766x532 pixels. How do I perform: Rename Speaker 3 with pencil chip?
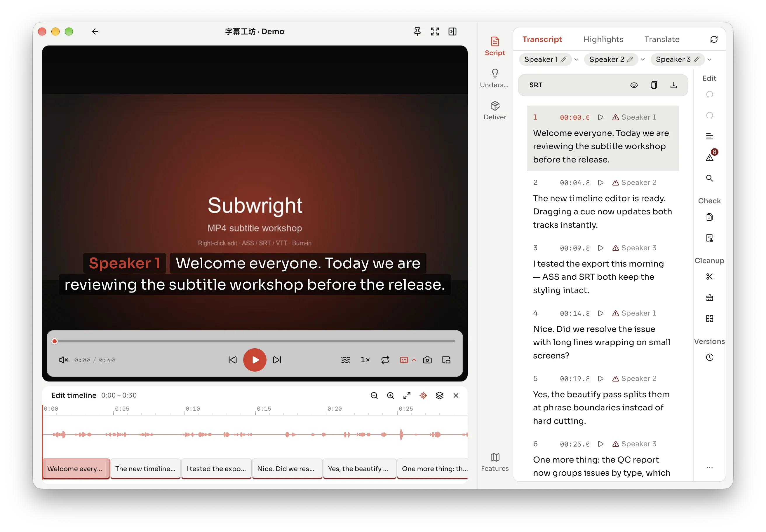(677, 60)
